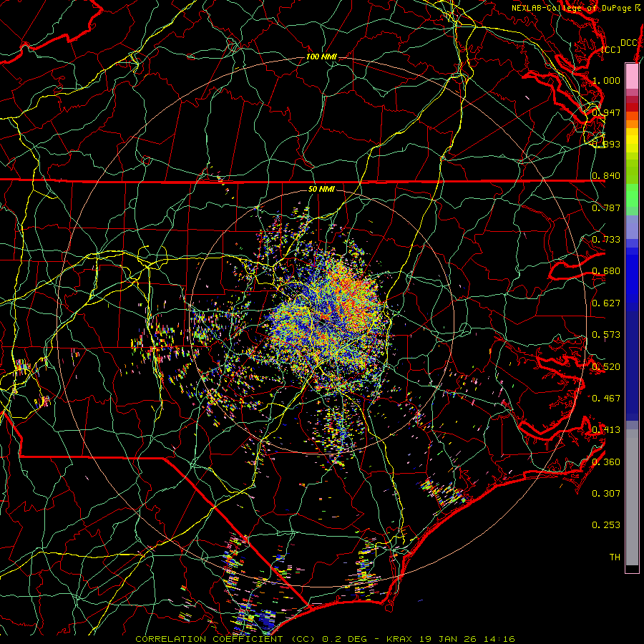
Task: Click the 0.520 scale value
Action: coord(606,367)
